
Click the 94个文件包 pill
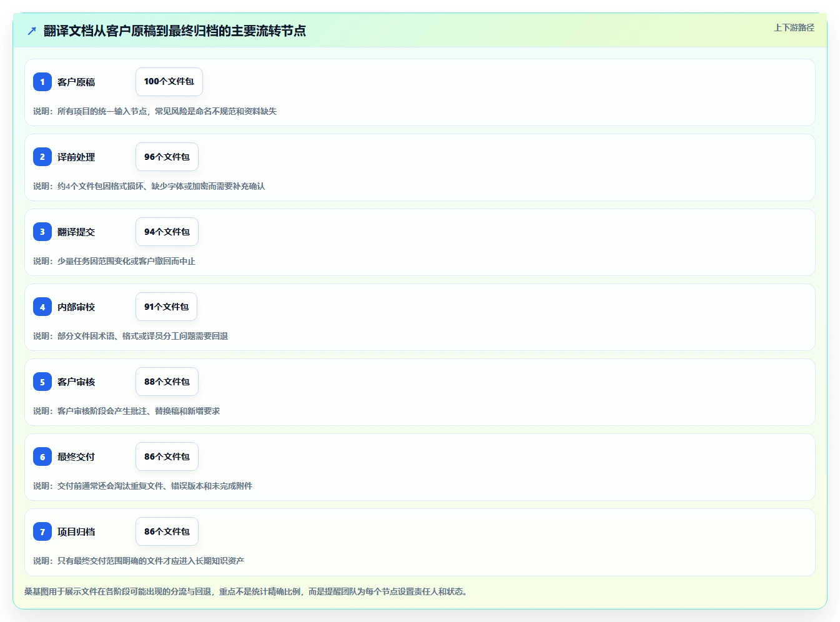click(x=167, y=232)
